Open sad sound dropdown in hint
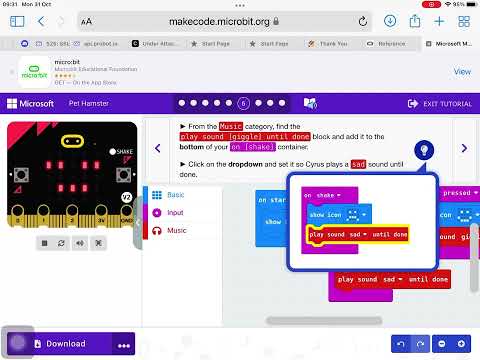This screenshot has width=480, height=360. coord(358,235)
